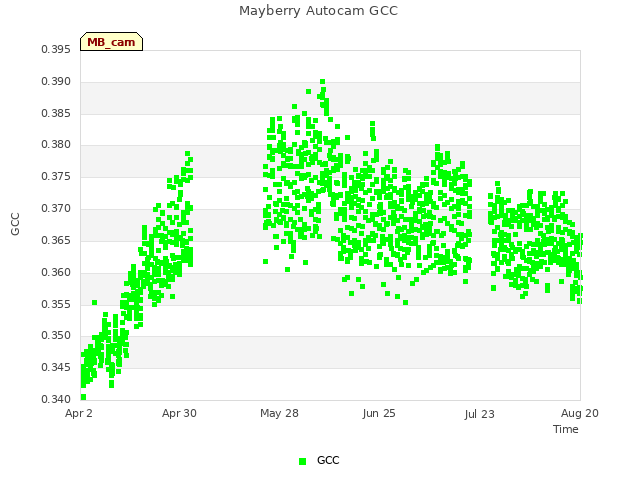Click the Jul 23 axis label
Image resolution: width=640 pixels, height=480 pixels.
[x=479, y=414]
